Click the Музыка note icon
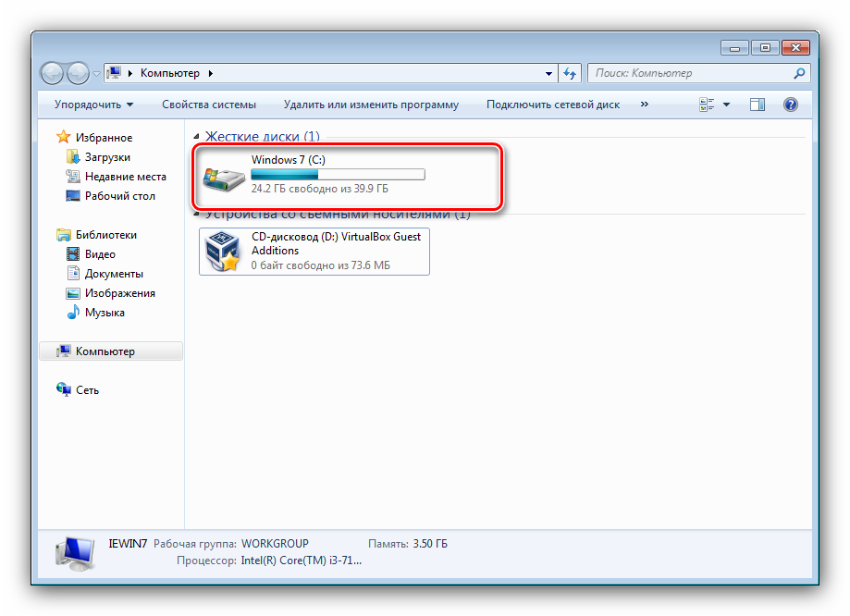This screenshot has width=850, height=616. tap(73, 313)
